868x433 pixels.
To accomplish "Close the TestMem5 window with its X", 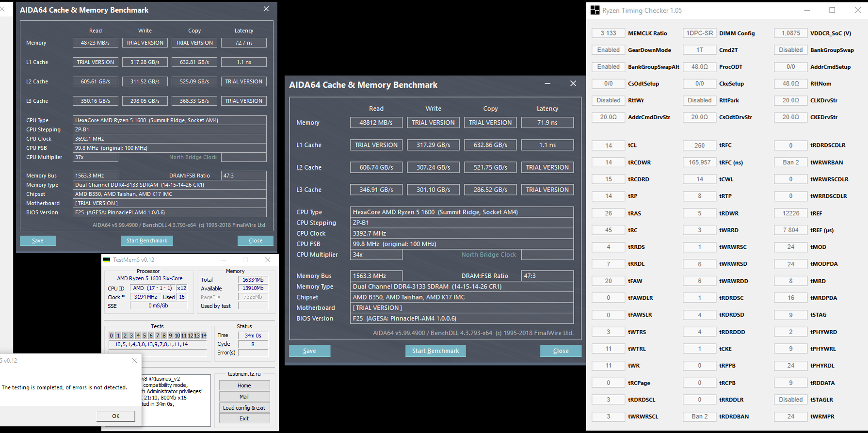I will [268, 260].
